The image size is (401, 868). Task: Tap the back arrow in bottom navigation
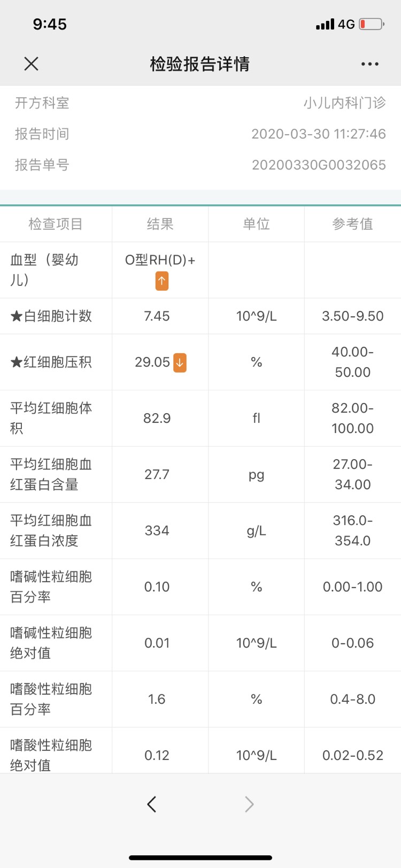click(152, 804)
